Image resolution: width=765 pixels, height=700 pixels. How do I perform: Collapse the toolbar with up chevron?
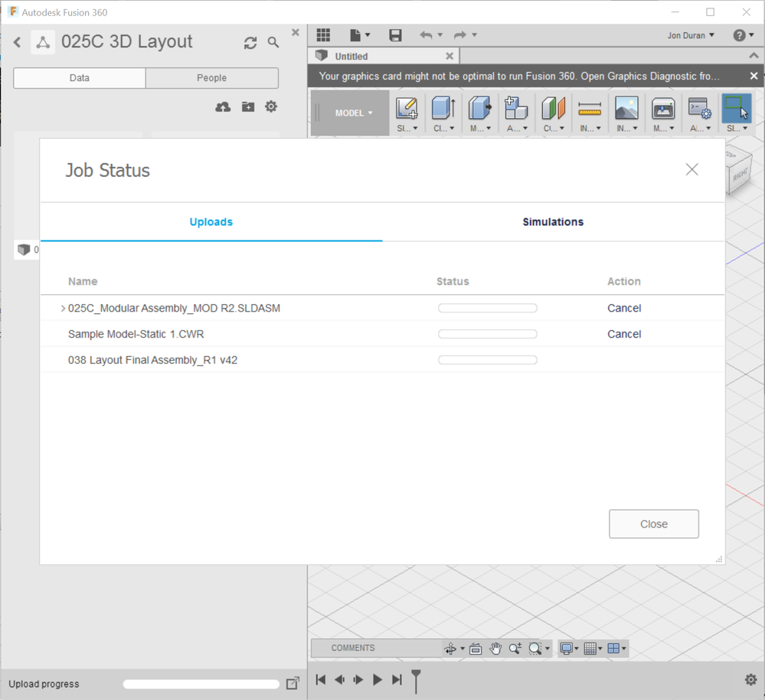[754, 56]
